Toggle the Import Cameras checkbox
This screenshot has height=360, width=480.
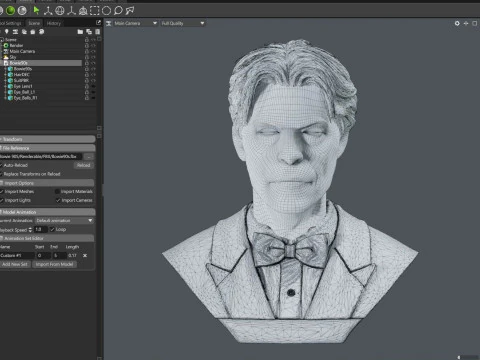point(58,200)
